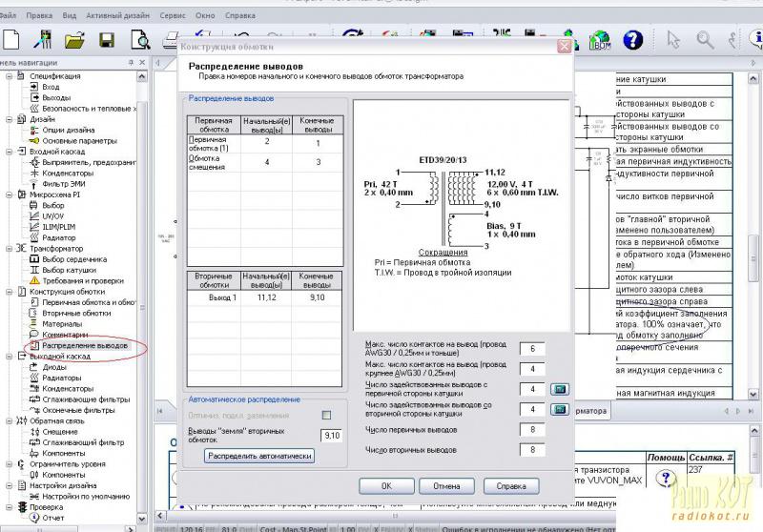Open print preview toolbar icon

pos(140,40)
